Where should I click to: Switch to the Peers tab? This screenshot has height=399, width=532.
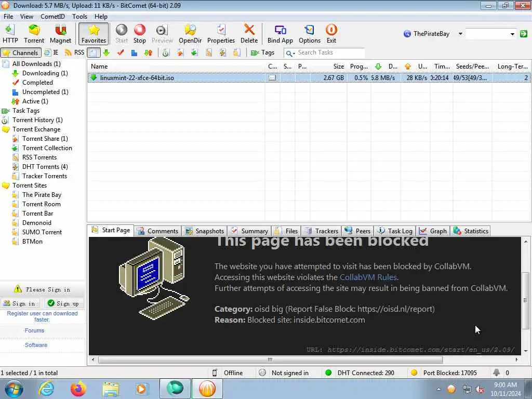(x=357, y=231)
